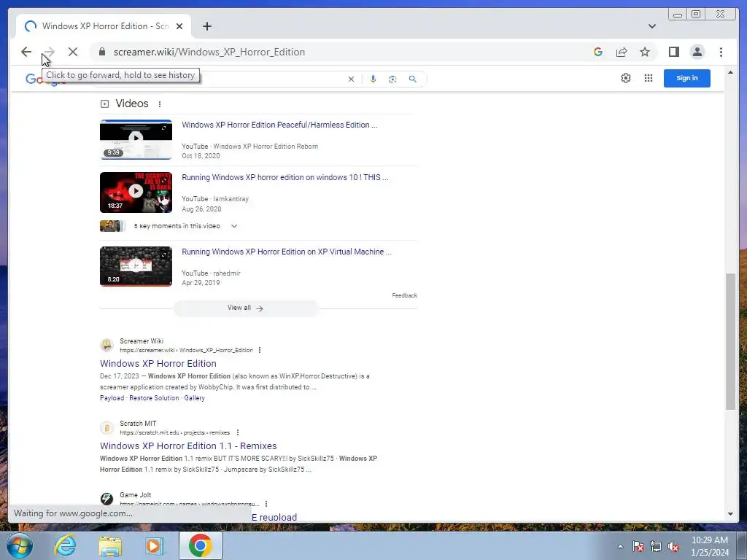Open 'Windows XP Horror Edition Peaceful/Harmless Edition' link
Image resolution: width=747 pixels, height=560 pixels.
(279, 125)
